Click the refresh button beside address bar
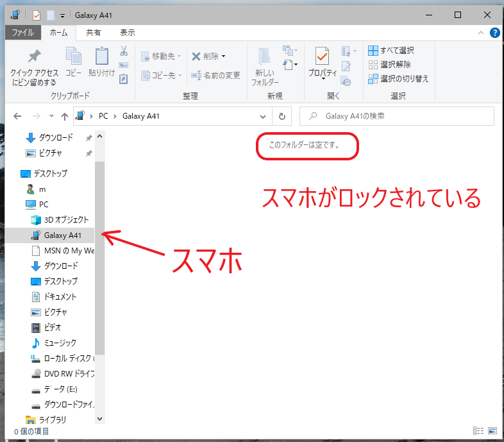 point(282,116)
